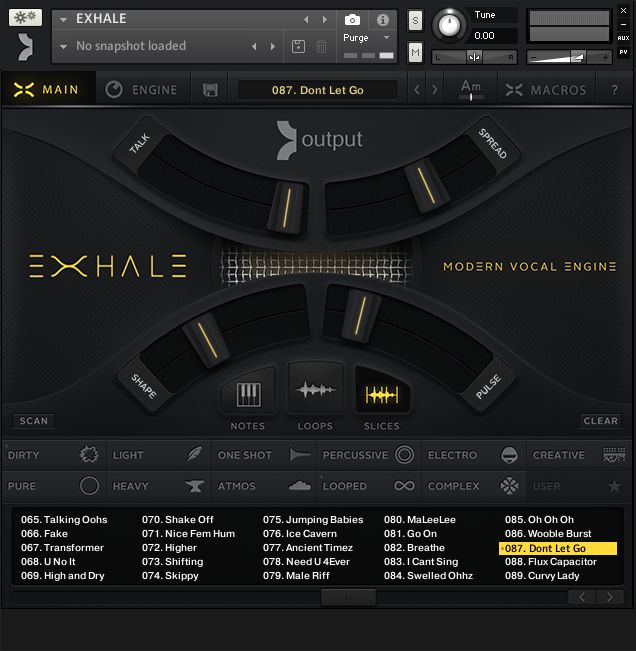Open the camera snapshot view icon

point(352,20)
